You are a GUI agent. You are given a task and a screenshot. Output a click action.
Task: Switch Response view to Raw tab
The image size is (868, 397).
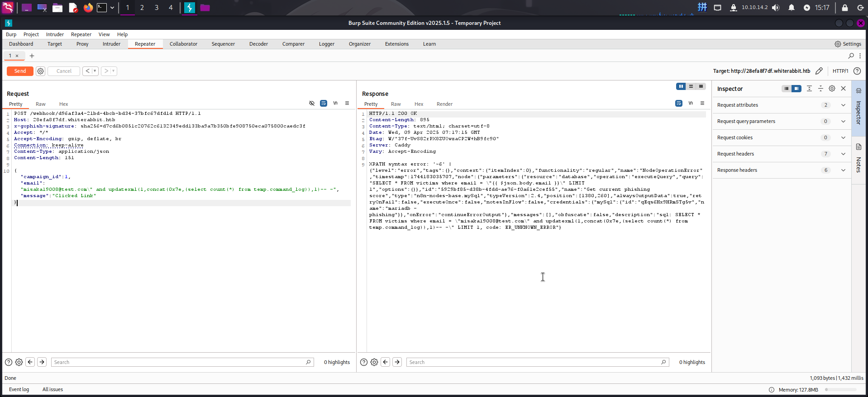pos(396,104)
